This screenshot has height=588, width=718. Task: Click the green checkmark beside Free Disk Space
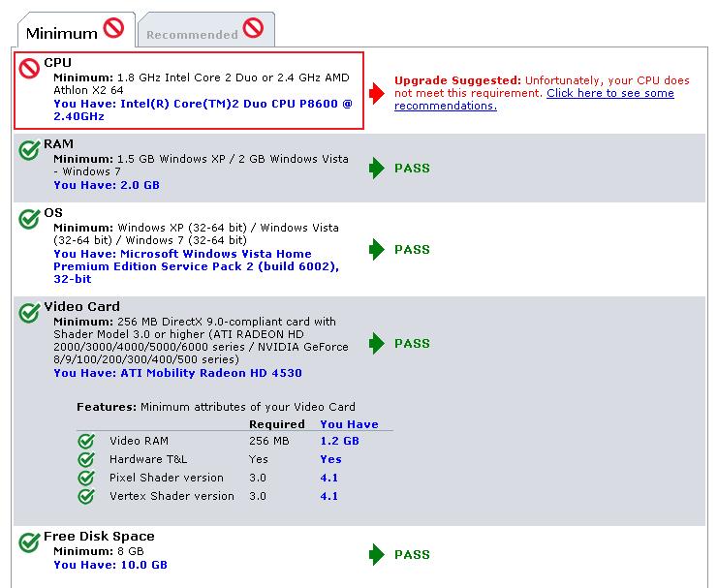[29, 542]
